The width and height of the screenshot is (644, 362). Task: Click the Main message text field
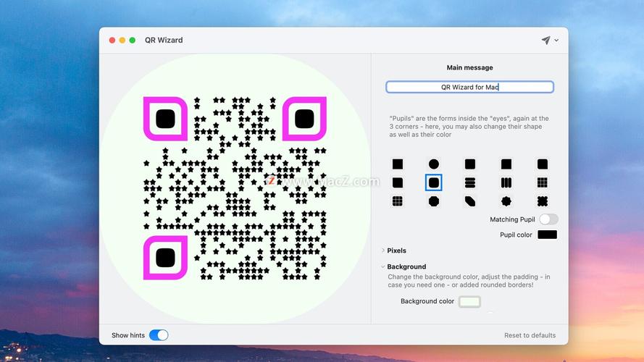[x=469, y=87]
